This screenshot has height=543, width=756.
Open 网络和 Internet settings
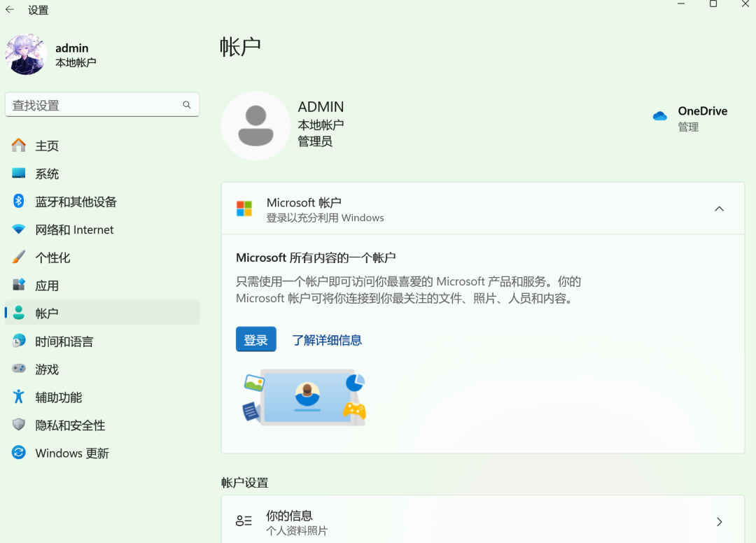pos(101,230)
